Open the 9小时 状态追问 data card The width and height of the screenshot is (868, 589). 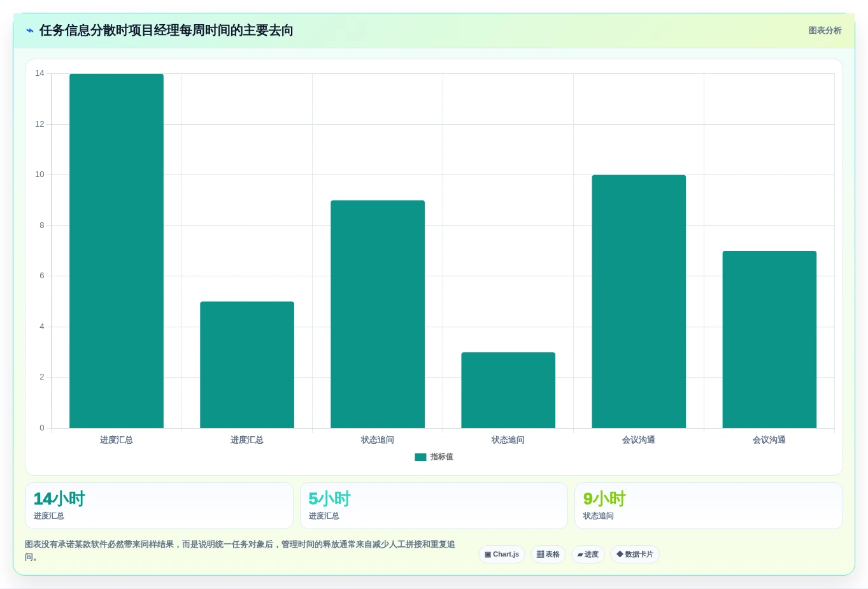click(709, 506)
